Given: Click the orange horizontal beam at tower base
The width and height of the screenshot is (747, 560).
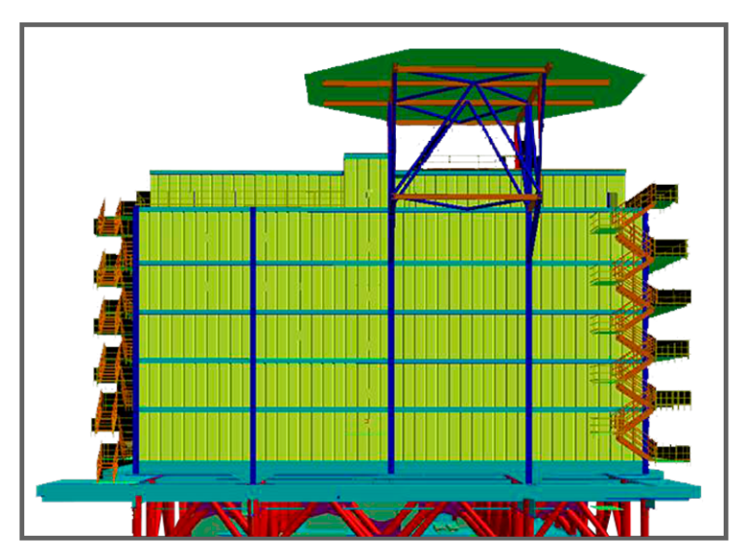Looking at the screenshot, I should click(465, 197).
